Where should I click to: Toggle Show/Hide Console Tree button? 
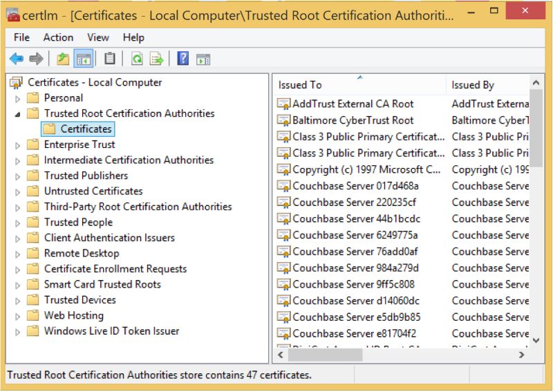pyautogui.click(x=84, y=59)
